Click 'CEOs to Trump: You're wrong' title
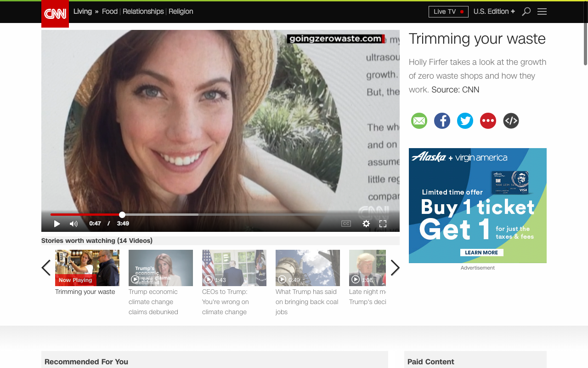This screenshot has width=588, height=368. click(226, 302)
